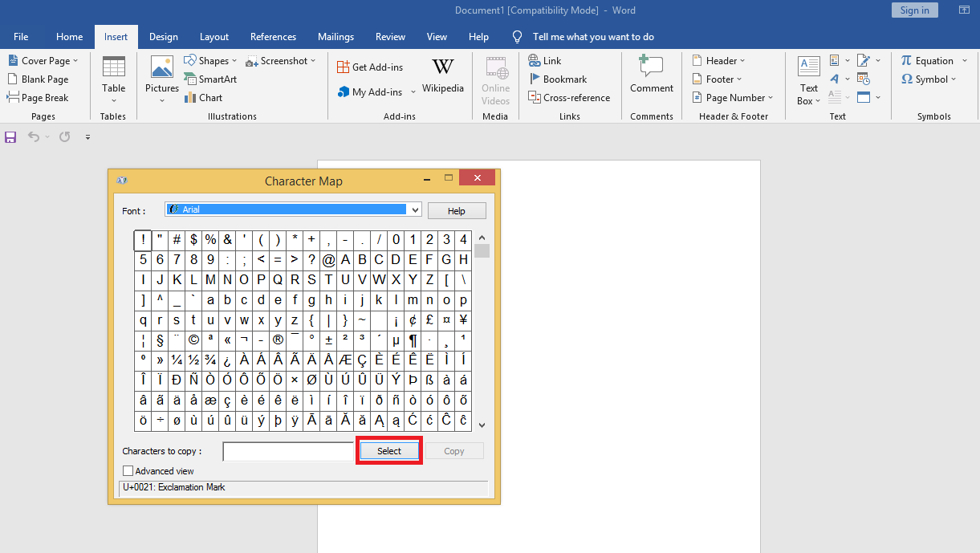Image resolution: width=980 pixels, height=553 pixels.
Task: Open the References tab
Action: (x=273, y=37)
